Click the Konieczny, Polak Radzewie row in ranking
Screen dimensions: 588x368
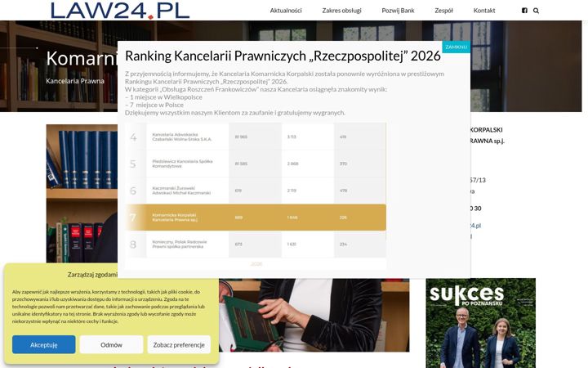coord(256,244)
